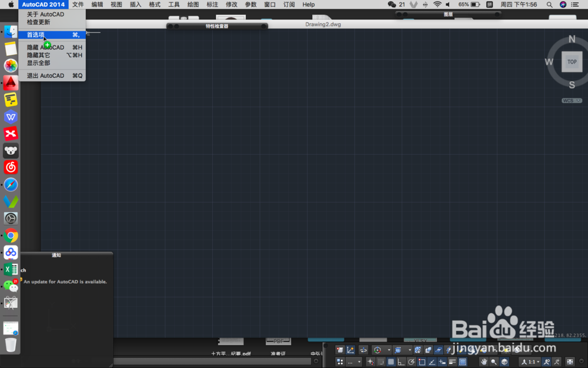588x368 pixels.
Task: Toggle auto-add annotation scales icon
Action: click(557, 362)
